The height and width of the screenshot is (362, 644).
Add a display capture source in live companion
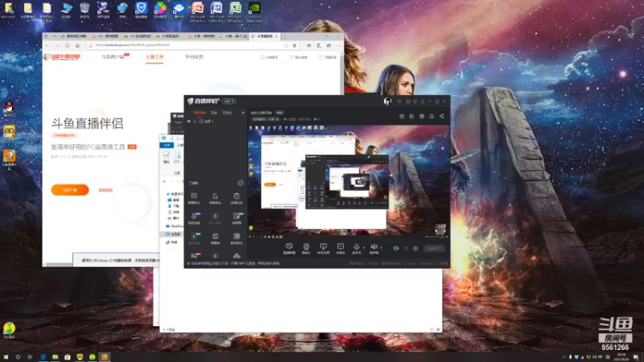[289, 249]
